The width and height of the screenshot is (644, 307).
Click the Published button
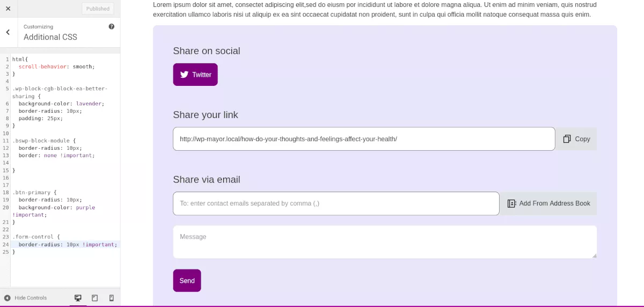[98, 9]
